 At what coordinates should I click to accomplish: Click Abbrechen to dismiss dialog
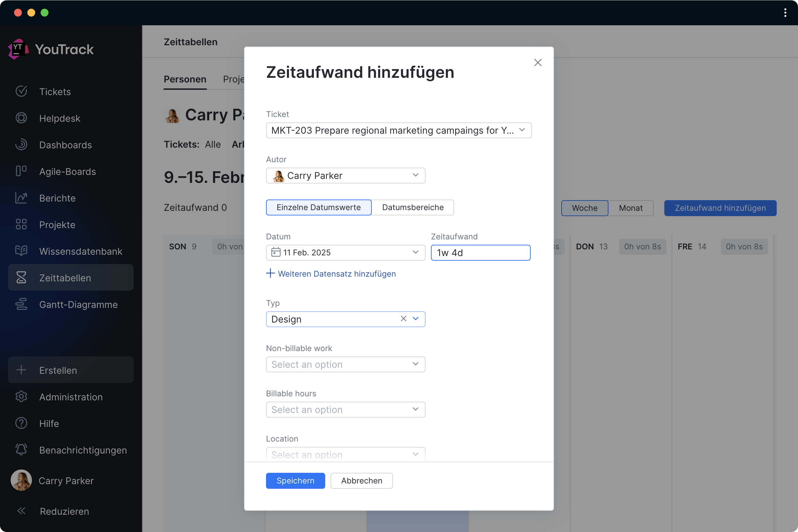click(x=361, y=480)
